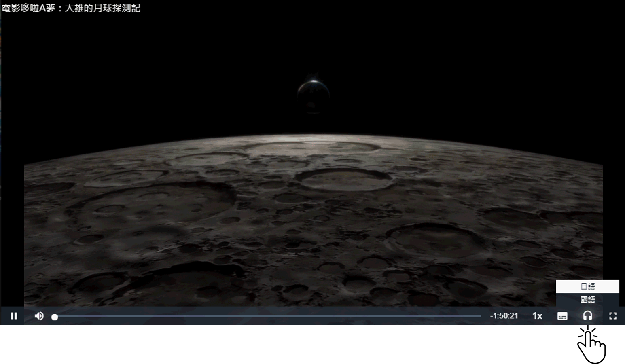Click the large oval crater at the video's center
Image resolution: width=625 pixels, height=364 pixels.
(344, 180)
